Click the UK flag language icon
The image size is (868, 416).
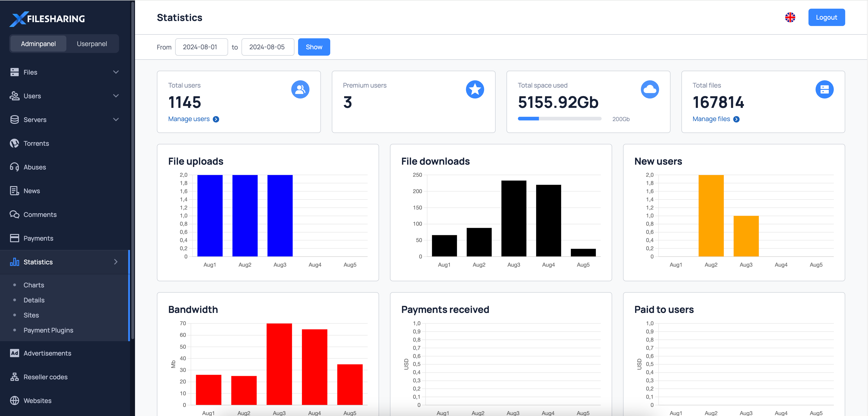[790, 17]
